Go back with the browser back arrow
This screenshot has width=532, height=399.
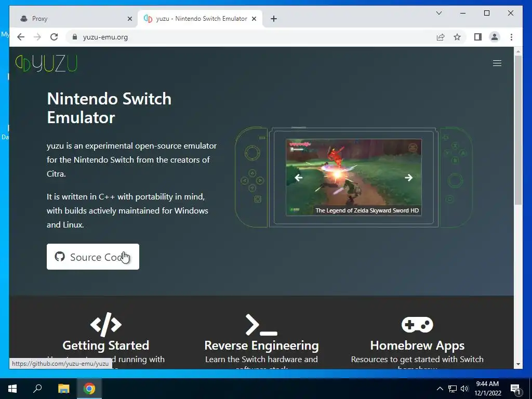[21, 37]
